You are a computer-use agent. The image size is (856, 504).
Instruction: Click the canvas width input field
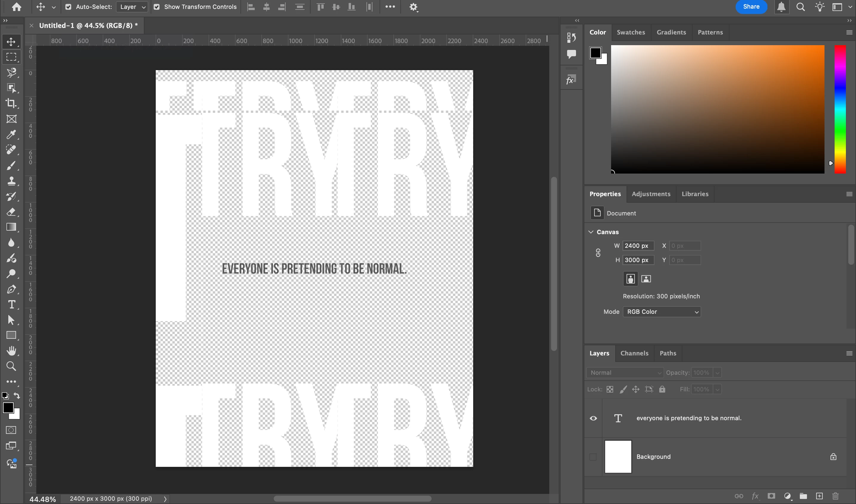coord(638,245)
